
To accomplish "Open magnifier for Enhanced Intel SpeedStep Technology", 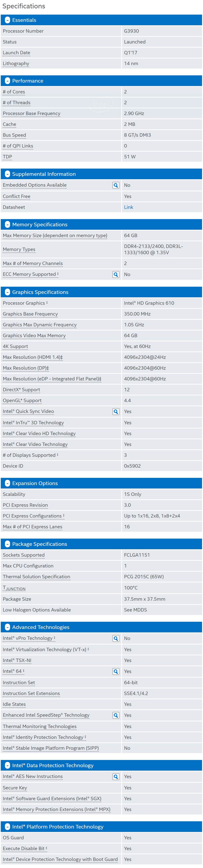I will click(116, 715).
